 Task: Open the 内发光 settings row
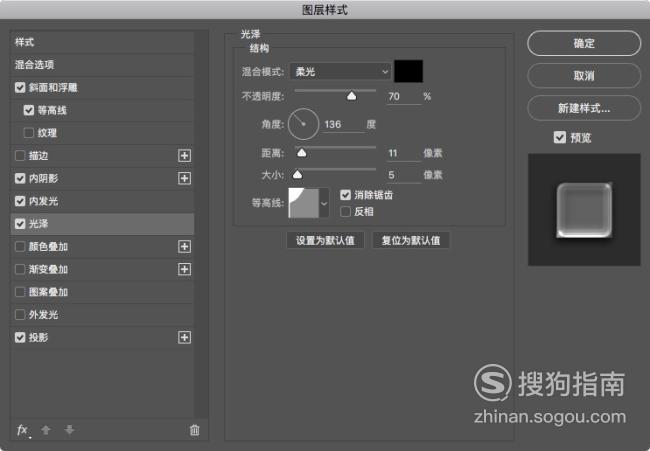point(102,201)
